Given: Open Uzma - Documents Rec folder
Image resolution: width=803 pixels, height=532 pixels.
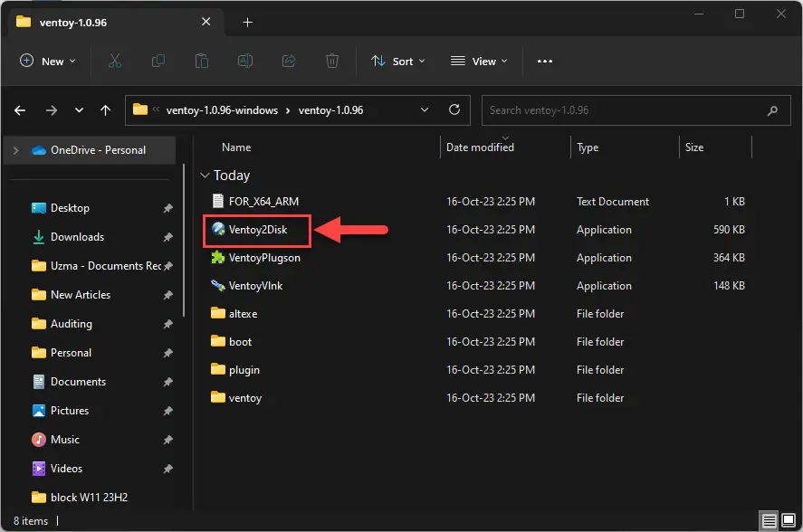Looking at the screenshot, I should [x=106, y=266].
